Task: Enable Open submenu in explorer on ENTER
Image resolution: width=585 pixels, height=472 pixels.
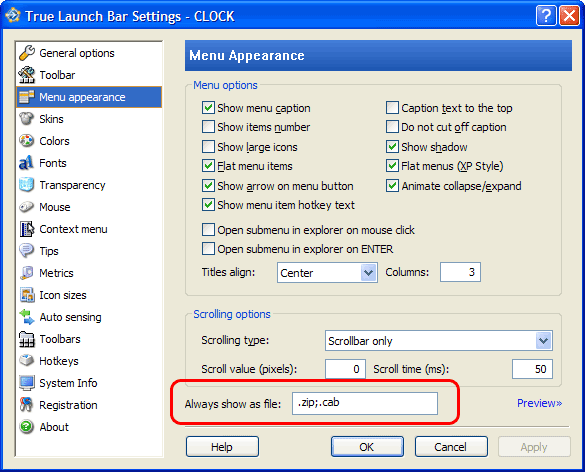Action: pyautogui.click(x=208, y=249)
